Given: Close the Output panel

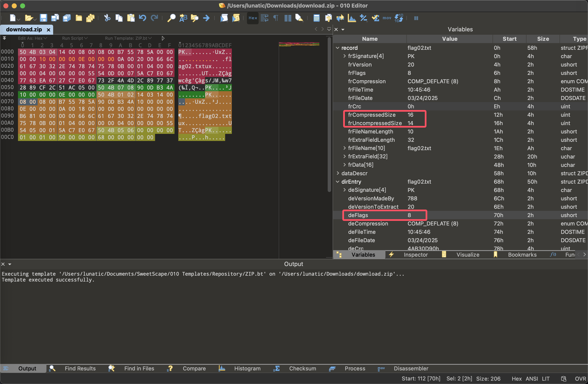Looking at the screenshot, I should 3,264.
